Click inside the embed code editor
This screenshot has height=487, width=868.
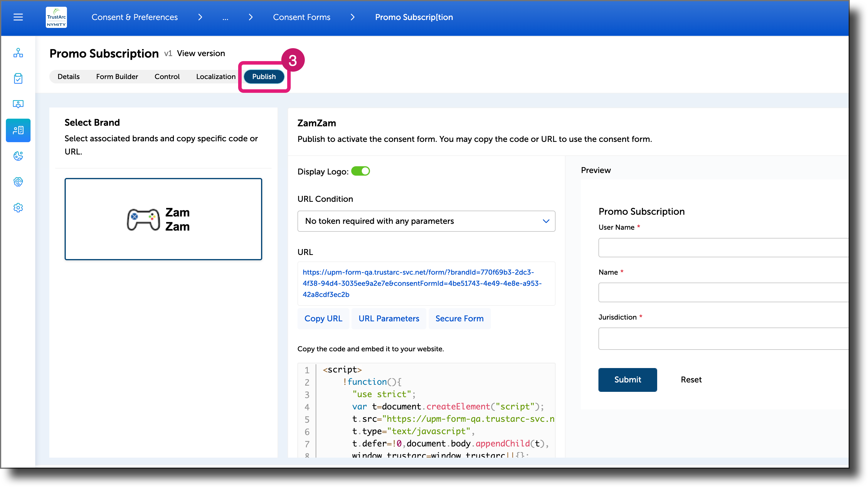pyautogui.click(x=426, y=411)
